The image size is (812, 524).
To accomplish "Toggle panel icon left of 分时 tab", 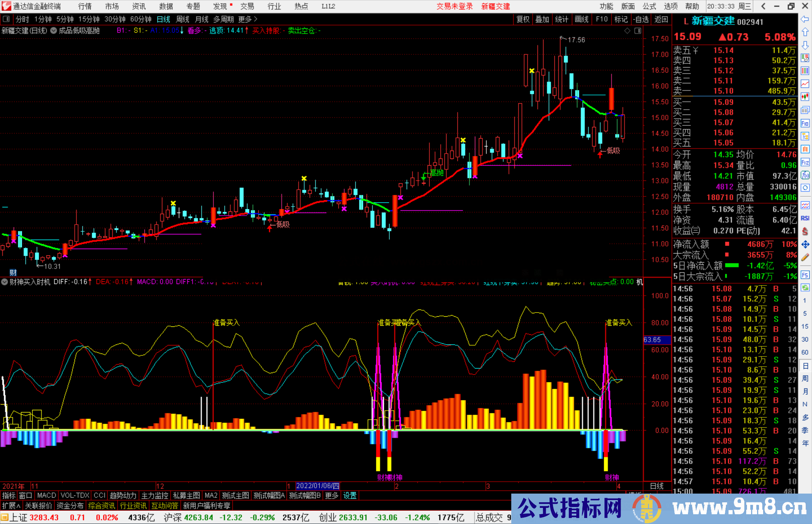I will [6, 19].
